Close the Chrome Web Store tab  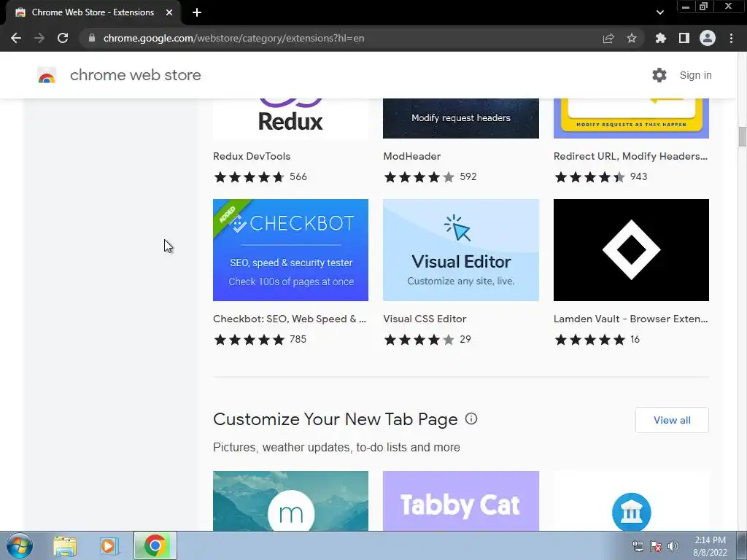pyautogui.click(x=169, y=12)
